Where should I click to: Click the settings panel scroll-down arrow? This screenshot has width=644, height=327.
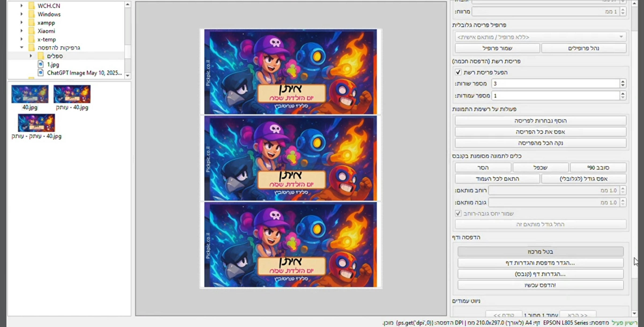[634, 313]
